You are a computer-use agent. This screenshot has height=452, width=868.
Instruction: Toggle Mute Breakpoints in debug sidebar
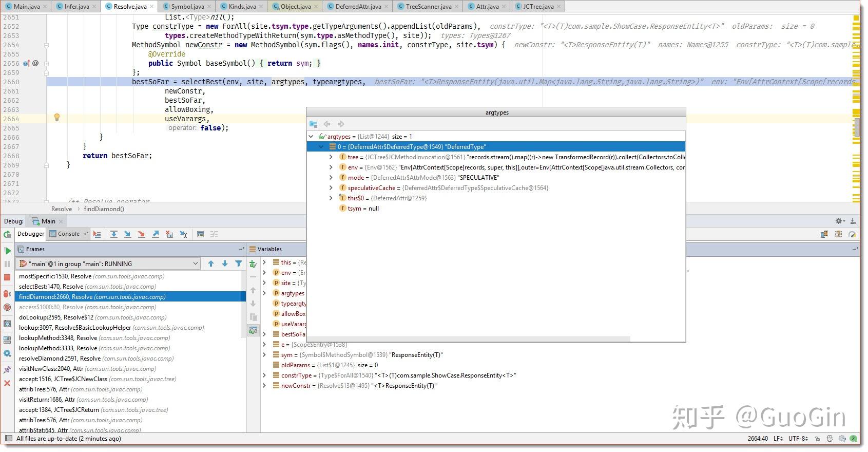[x=7, y=307]
